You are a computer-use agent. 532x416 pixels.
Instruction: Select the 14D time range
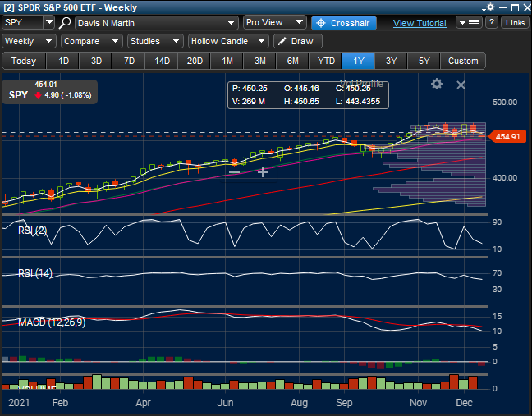click(x=162, y=61)
